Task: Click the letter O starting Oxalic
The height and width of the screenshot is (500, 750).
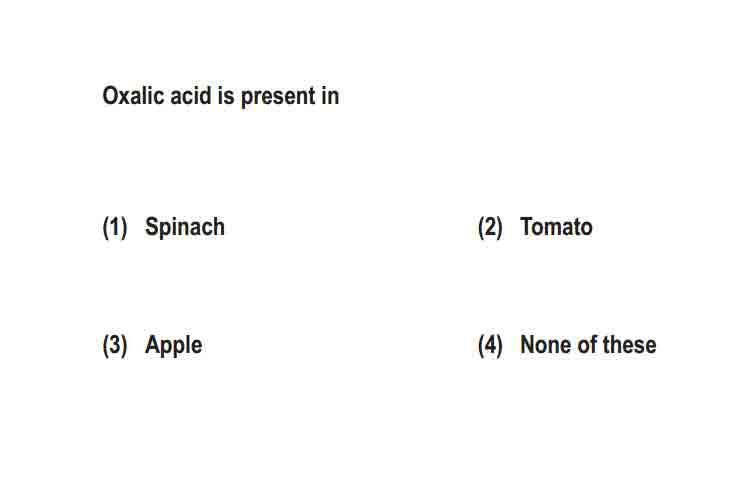Action: [110, 96]
